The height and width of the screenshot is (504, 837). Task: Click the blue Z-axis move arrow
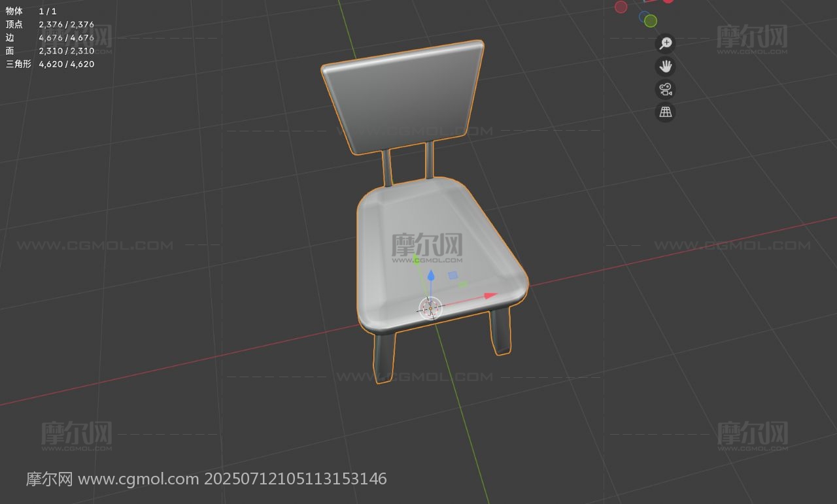[430, 275]
